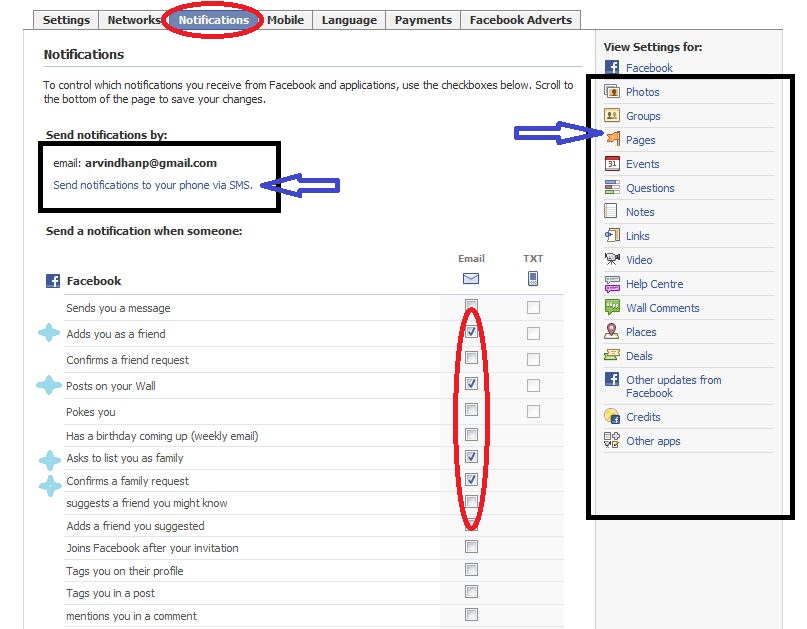The image size is (807, 629).
Task: Open the Settings tab
Action: [66, 20]
